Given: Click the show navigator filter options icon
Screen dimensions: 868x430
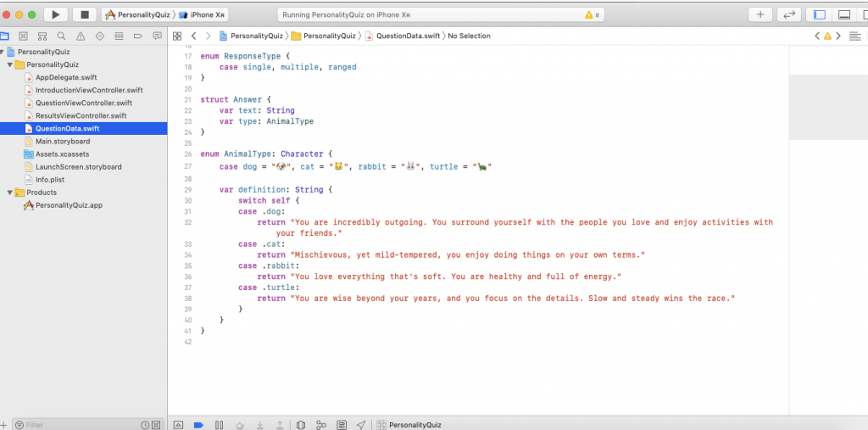Looking at the screenshot, I should pyautogui.click(x=19, y=425).
